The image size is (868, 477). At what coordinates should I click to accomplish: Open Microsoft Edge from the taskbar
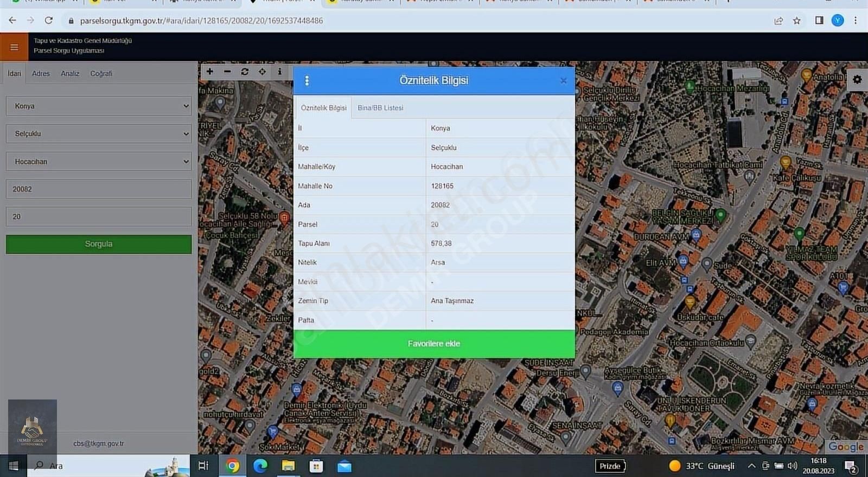260,466
